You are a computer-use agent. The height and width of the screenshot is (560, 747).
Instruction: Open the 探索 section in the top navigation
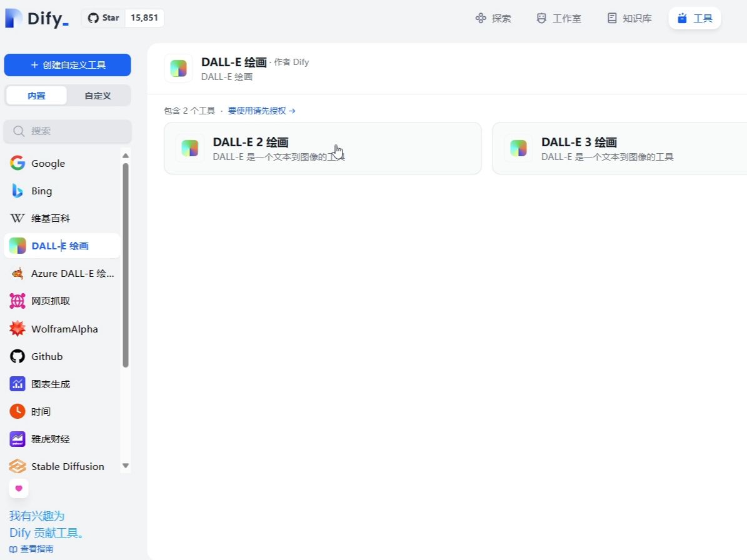pos(493,18)
